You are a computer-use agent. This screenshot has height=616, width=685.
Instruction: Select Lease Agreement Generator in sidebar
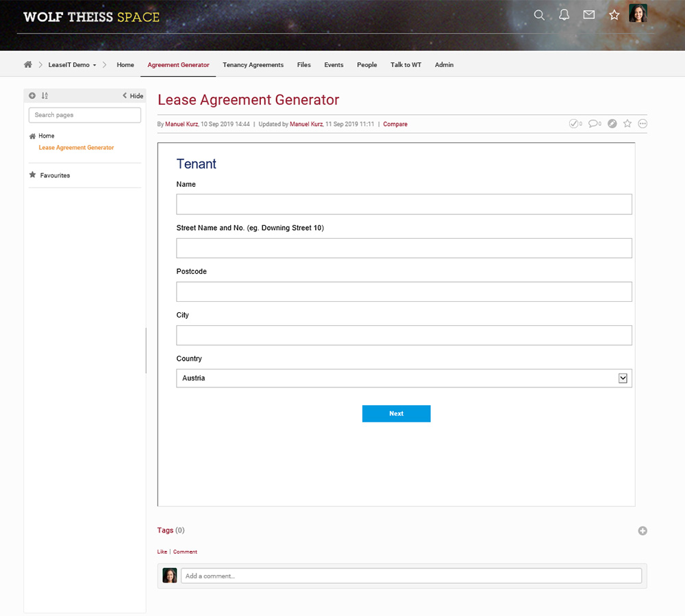pyautogui.click(x=76, y=148)
